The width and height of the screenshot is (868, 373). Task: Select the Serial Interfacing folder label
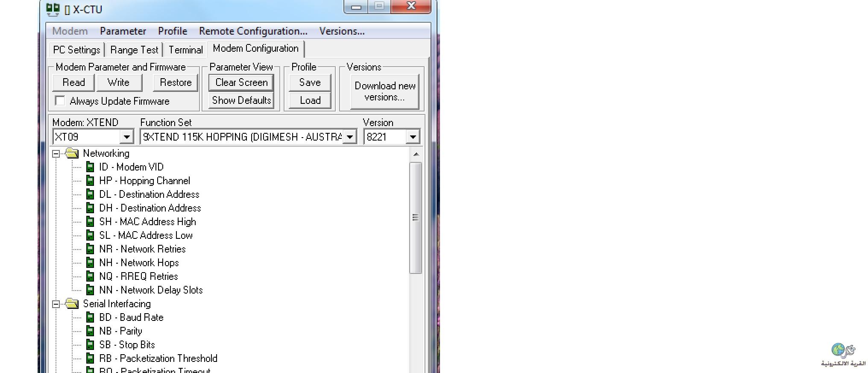tap(117, 304)
